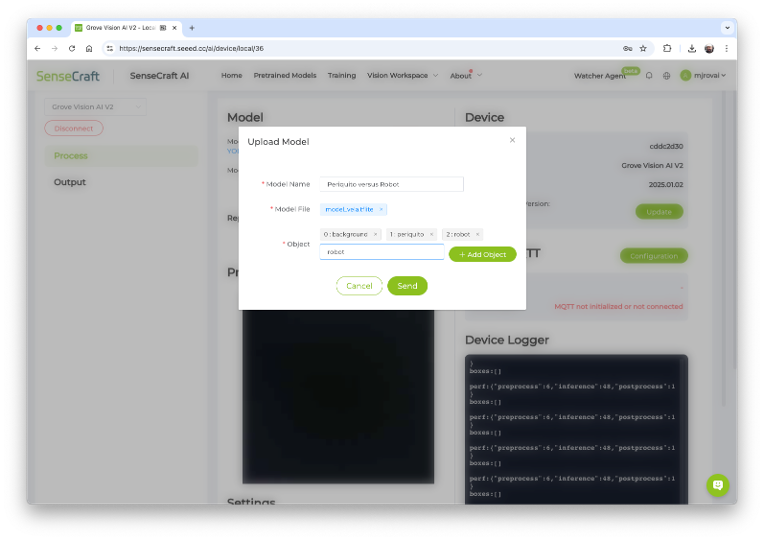Viewport: 764px width, 540px height.
Task: Bookmark this page with star icon
Action: tap(643, 48)
